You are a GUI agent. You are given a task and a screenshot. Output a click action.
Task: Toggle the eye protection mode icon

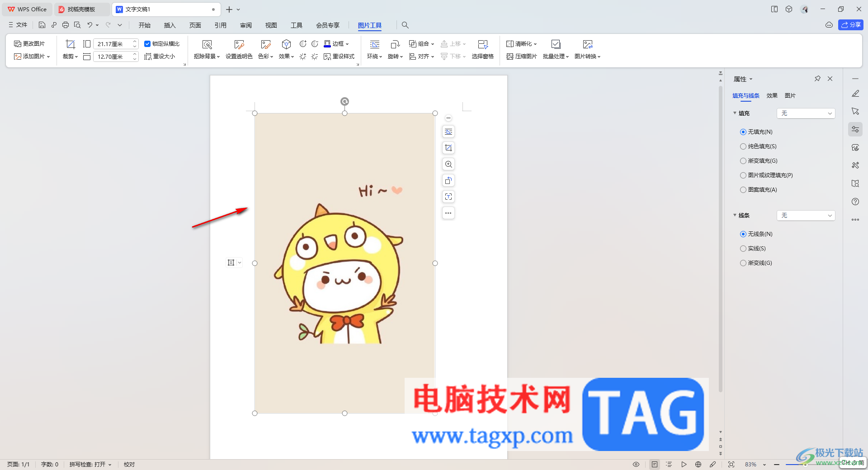pos(636,465)
